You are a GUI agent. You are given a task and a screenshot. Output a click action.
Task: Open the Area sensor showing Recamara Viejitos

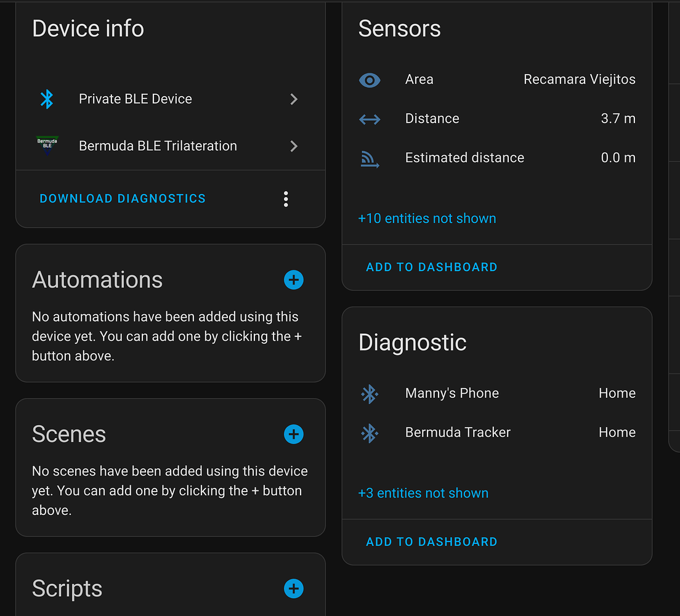coord(496,80)
